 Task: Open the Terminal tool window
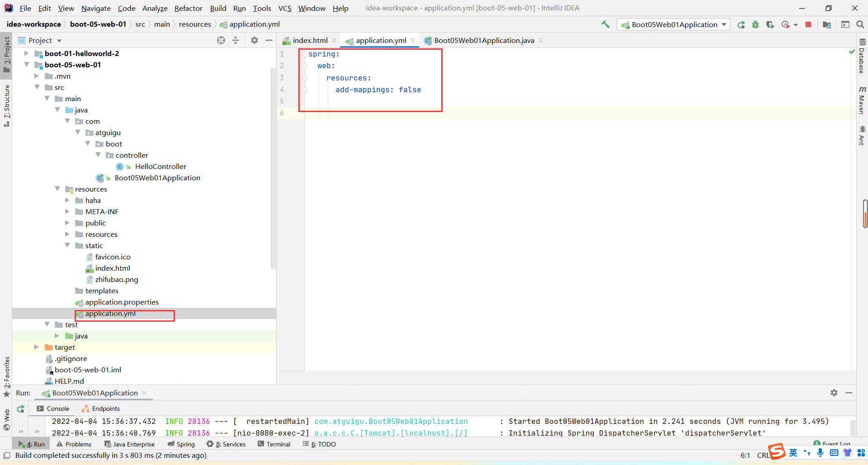point(274,444)
